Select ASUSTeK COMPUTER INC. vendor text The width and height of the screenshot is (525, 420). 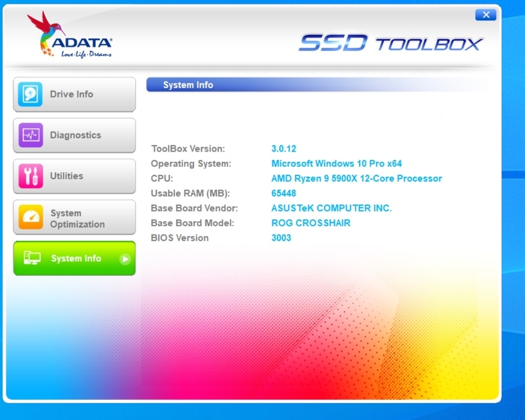(x=331, y=208)
